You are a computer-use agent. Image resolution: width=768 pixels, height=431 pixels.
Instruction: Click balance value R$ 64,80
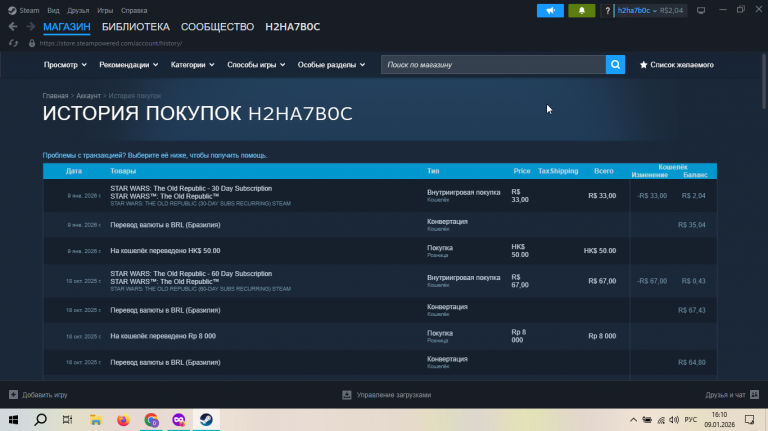coord(692,362)
